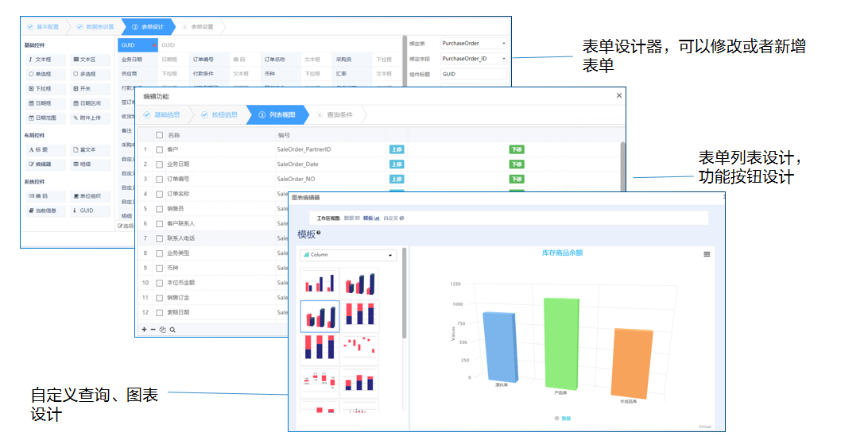Screen dimensions: 868x448
Task: Click the edit dialog list vertical scrollbar
Action: tap(622, 166)
